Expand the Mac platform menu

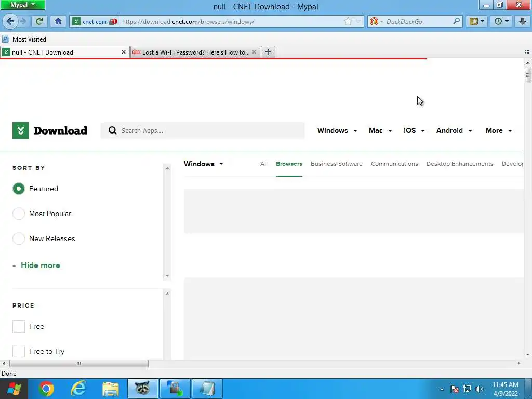click(380, 130)
